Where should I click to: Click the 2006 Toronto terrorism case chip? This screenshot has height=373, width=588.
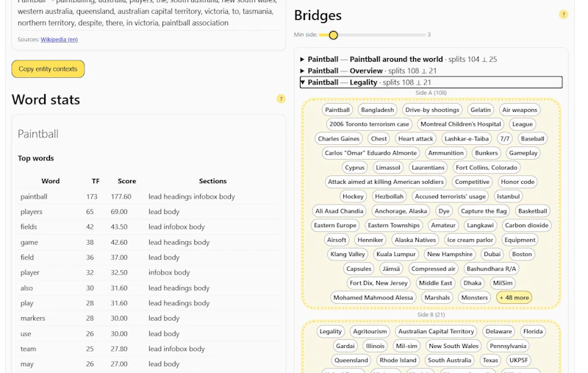click(x=369, y=124)
